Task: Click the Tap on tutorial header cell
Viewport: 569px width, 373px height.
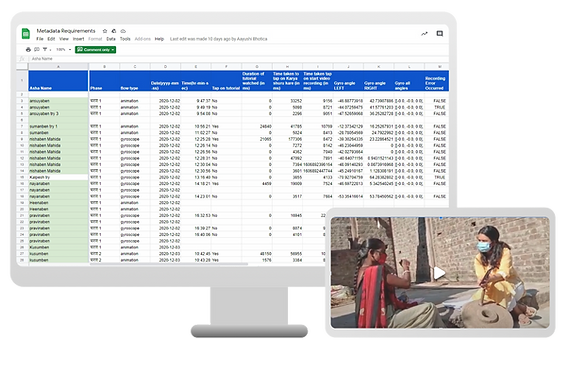Action: pos(226,81)
